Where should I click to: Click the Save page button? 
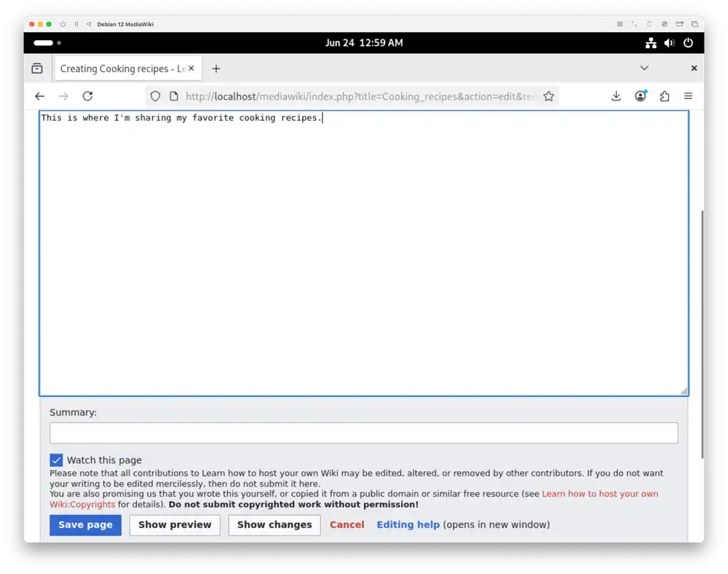point(85,524)
